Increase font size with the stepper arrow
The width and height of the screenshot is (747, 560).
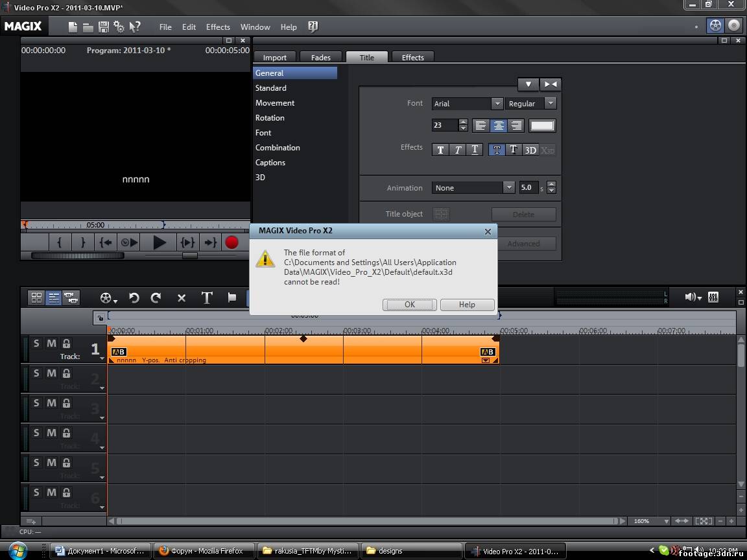coord(463,122)
